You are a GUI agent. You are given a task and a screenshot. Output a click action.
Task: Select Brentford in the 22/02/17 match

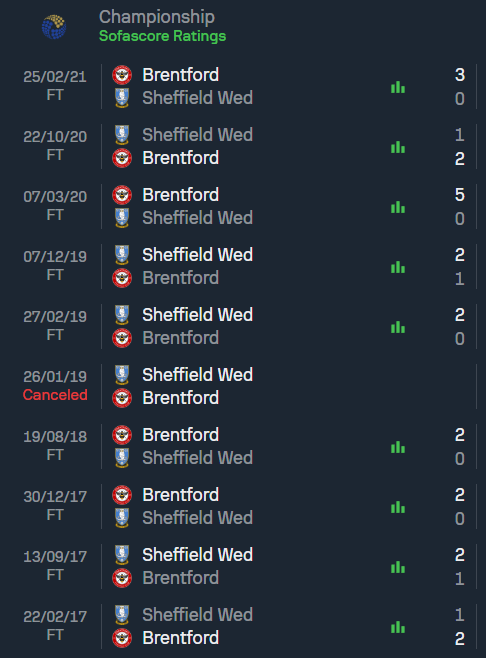click(x=180, y=638)
